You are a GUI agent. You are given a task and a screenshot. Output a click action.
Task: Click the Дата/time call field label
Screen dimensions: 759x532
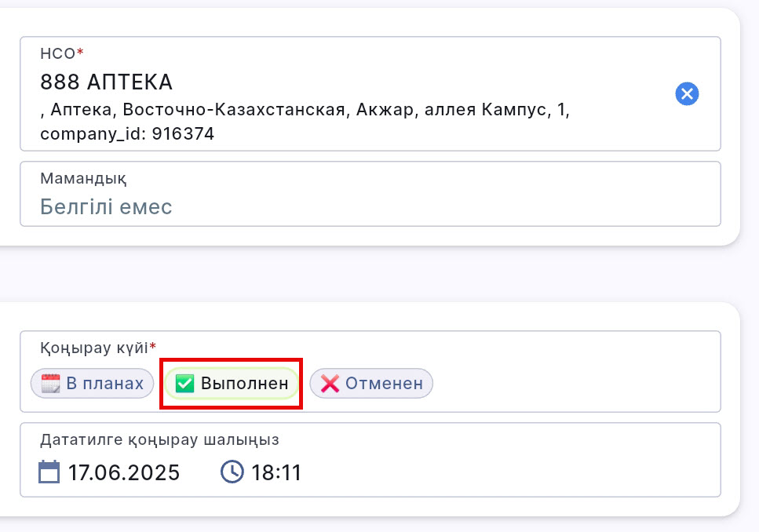tap(159, 439)
